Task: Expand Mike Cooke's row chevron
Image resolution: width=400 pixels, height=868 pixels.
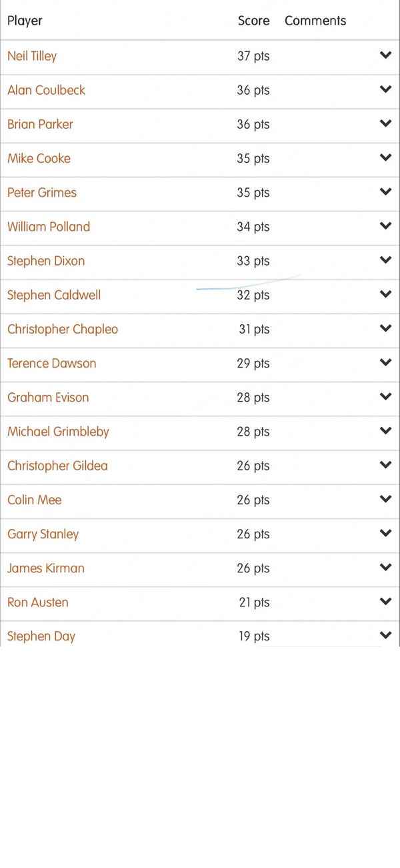Action: (385, 157)
